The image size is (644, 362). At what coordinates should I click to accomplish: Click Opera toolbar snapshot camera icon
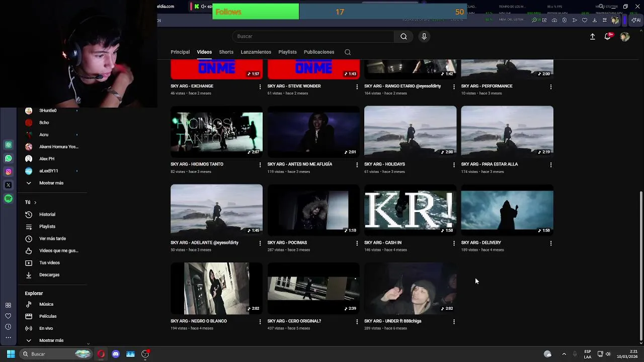554,20
